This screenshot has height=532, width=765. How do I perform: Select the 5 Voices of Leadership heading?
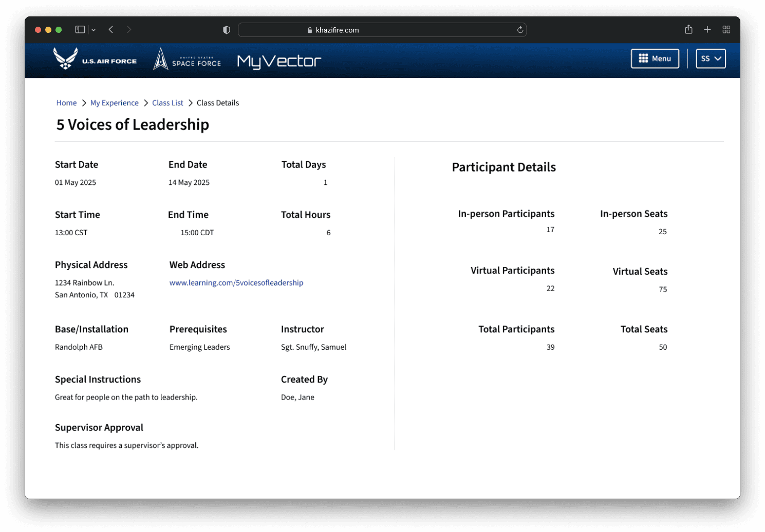click(x=133, y=125)
